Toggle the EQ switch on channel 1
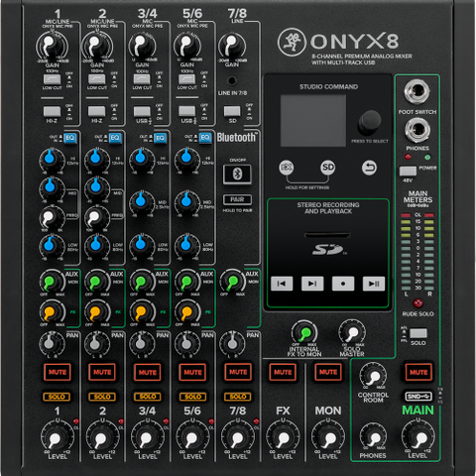The width and height of the screenshot is (476, 476). (x=70, y=138)
